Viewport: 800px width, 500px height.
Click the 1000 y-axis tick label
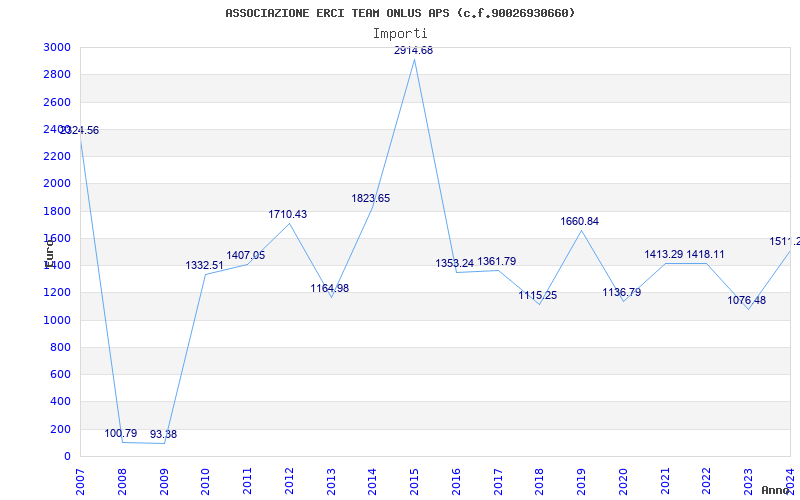pos(57,320)
